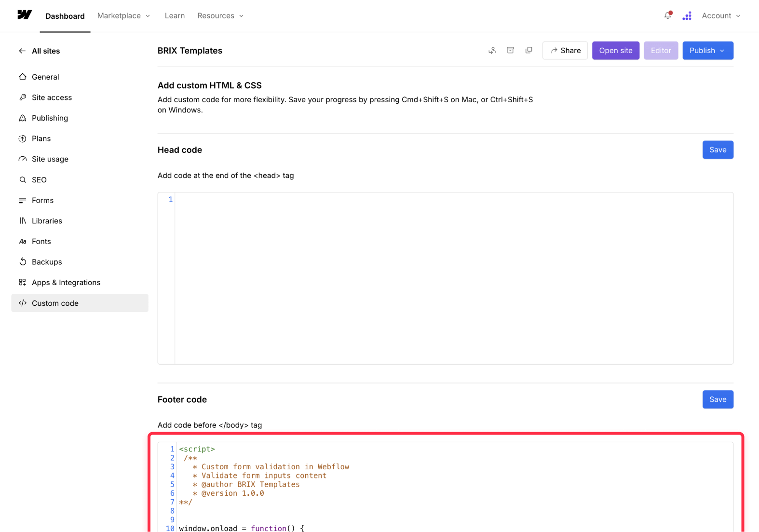The image size is (759, 532).
Task: Click the transfer site icon
Action: pyautogui.click(x=492, y=50)
